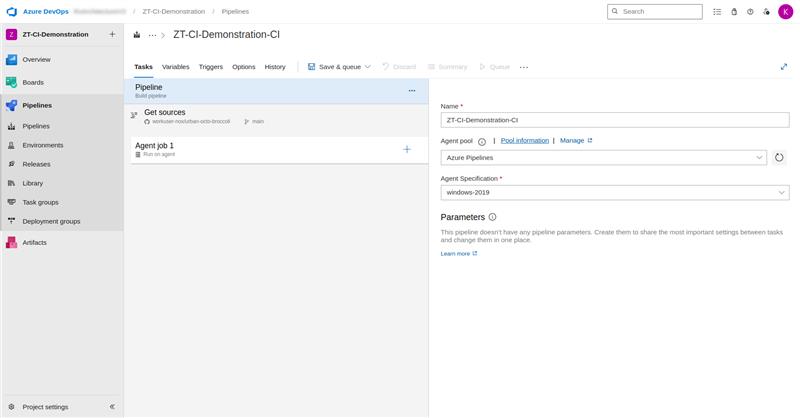Click the refresh agent pool icon

click(779, 158)
